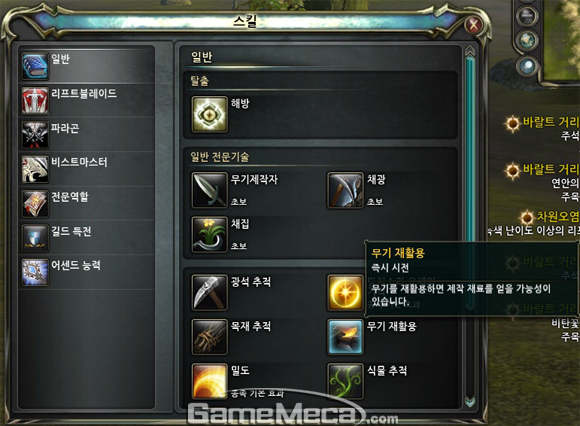
Task: Select the 비스트마스터 category
Action: (x=87, y=169)
